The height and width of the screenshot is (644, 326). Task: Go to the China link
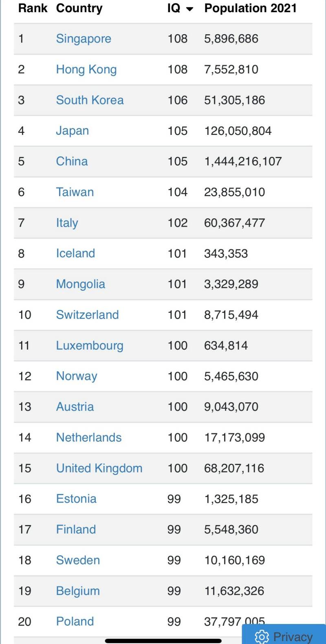[x=72, y=161]
